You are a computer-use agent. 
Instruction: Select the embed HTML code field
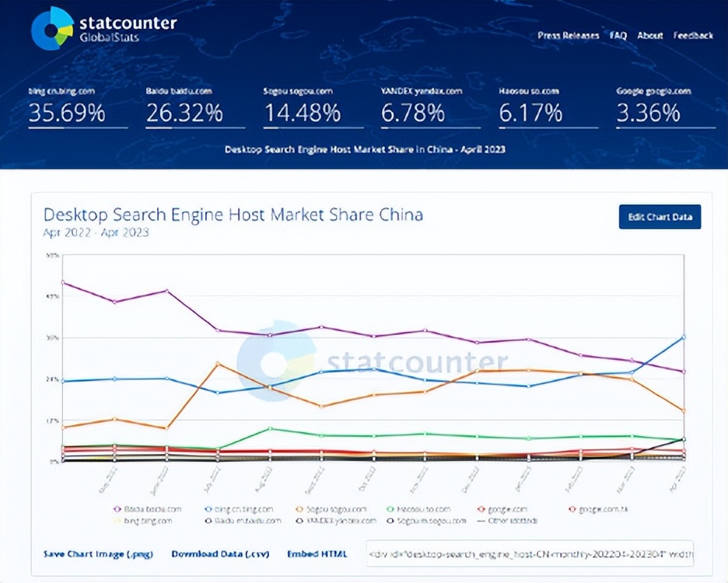point(530,553)
